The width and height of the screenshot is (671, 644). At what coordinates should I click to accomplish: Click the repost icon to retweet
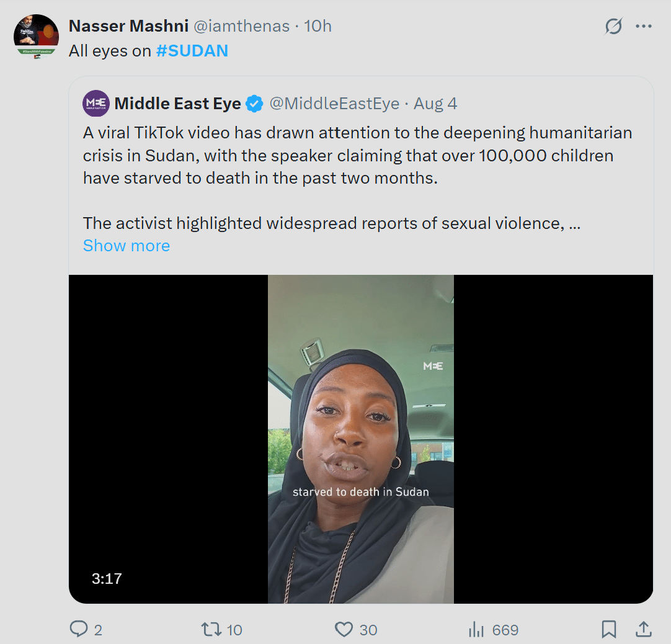click(213, 629)
